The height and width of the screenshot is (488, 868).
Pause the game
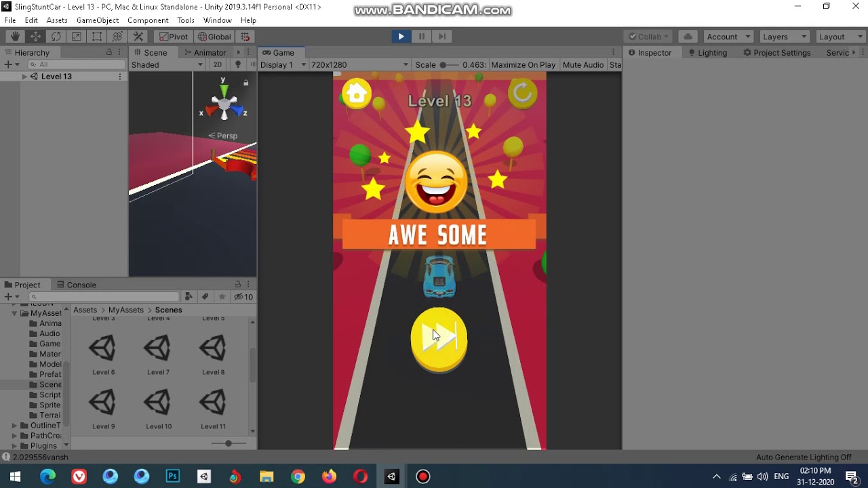point(421,37)
